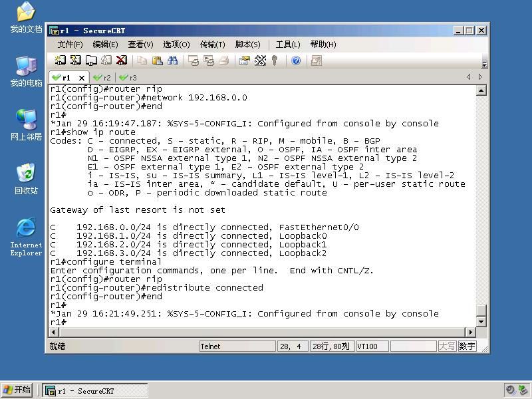Click the horizontal scrollbar right arrow

point(470,332)
